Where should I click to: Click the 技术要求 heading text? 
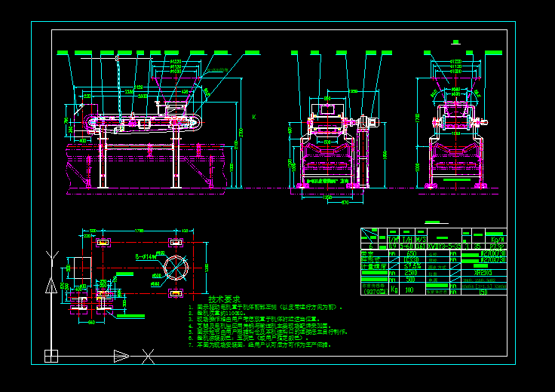coord(225,299)
